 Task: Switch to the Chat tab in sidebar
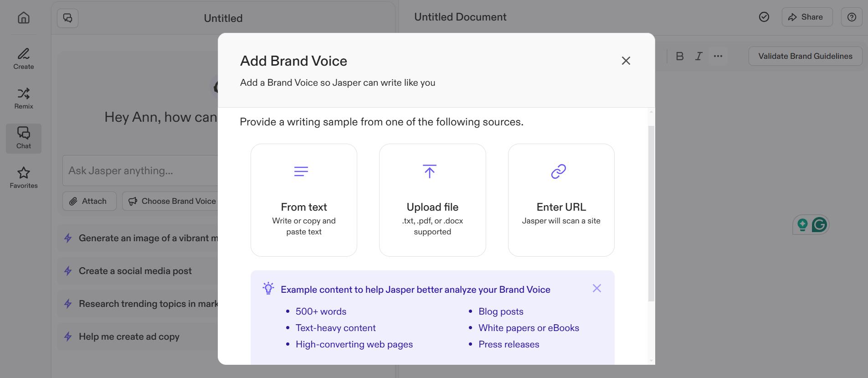[x=24, y=138]
